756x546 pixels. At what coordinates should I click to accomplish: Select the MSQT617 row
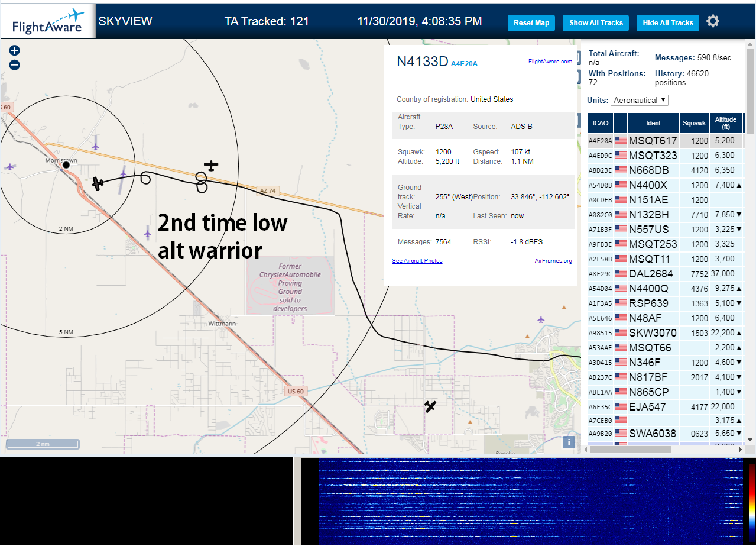(x=666, y=141)
